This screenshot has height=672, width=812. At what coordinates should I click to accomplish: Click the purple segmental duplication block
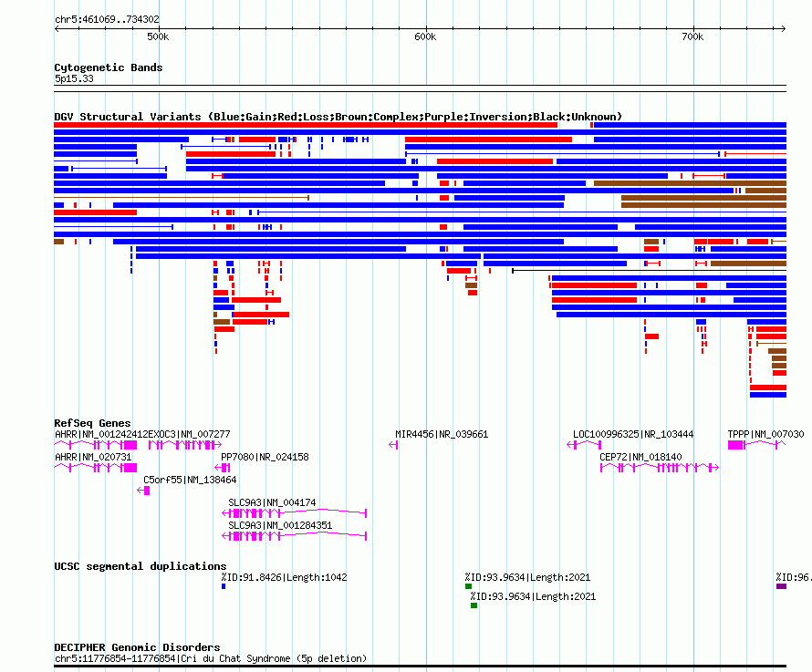tap(782, 586)
